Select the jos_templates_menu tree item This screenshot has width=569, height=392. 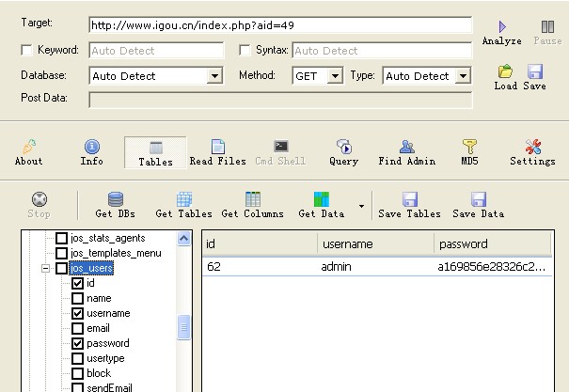tap(116, 253)
